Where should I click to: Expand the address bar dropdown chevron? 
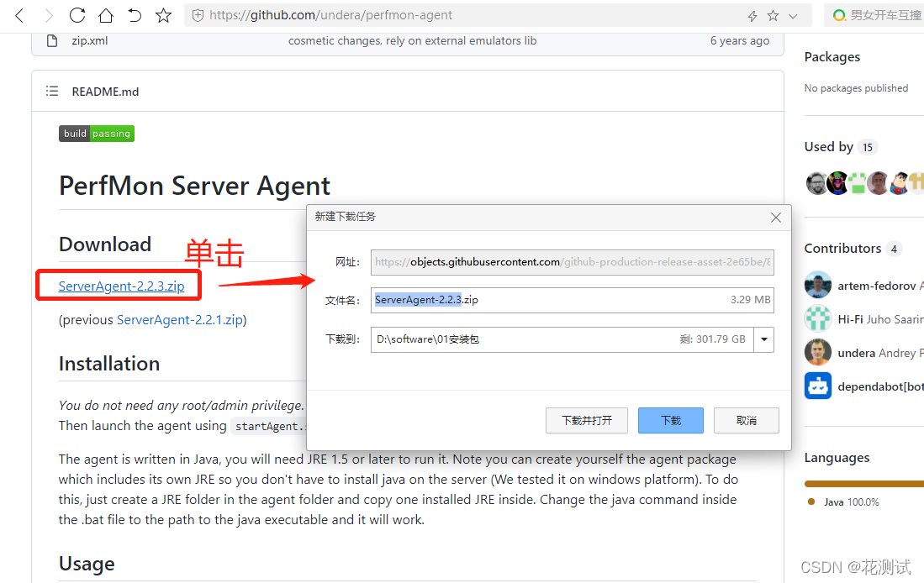point(795,15)
